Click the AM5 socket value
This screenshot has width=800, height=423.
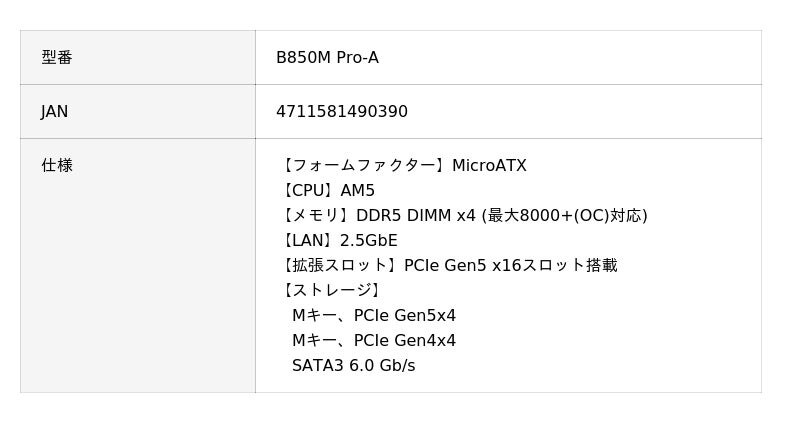358,191
